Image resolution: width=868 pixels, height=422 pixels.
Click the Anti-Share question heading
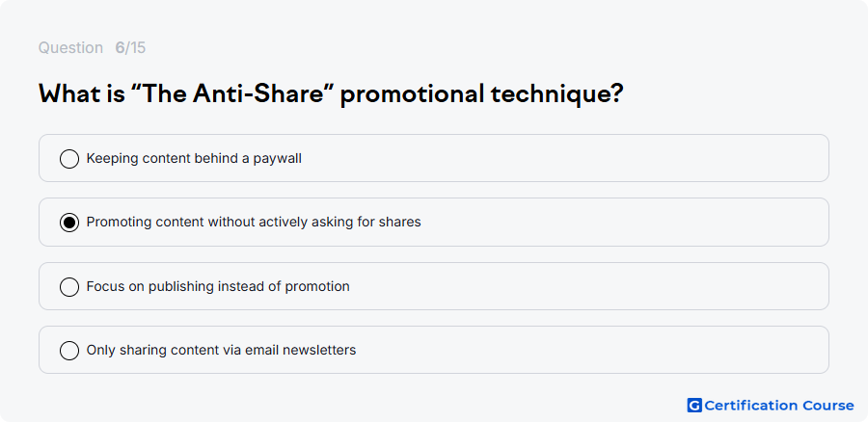pyautogui.click(x=331, y=94)
